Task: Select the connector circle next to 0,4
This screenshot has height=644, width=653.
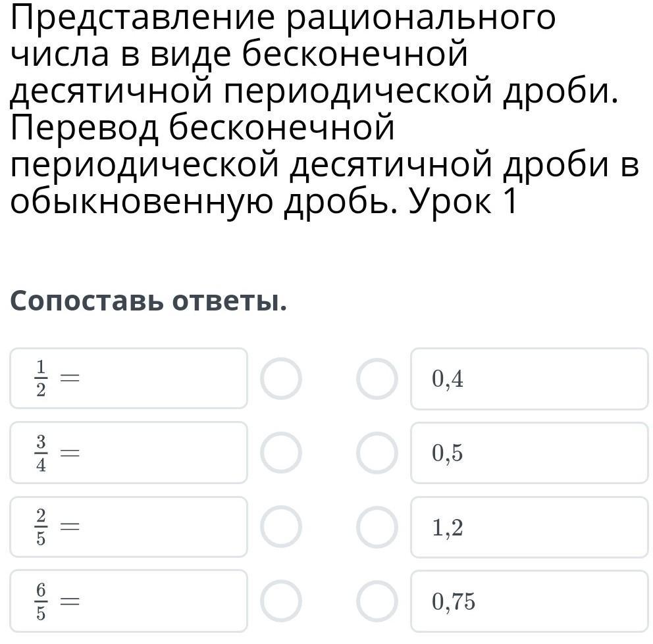Action: 377,379
